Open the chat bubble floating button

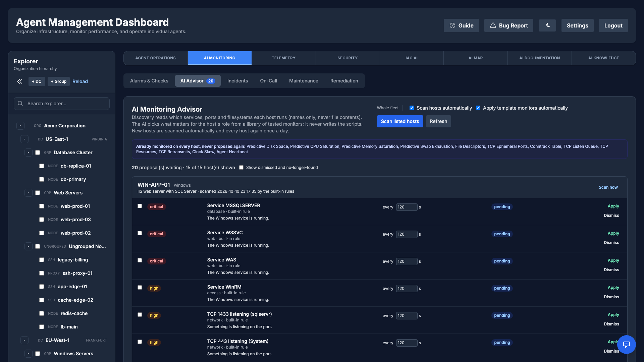pos(626,344)
